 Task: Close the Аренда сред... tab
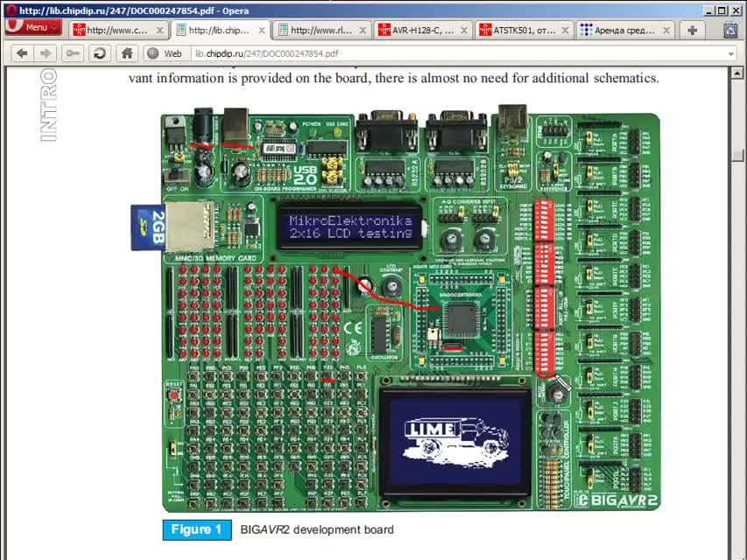666,30
